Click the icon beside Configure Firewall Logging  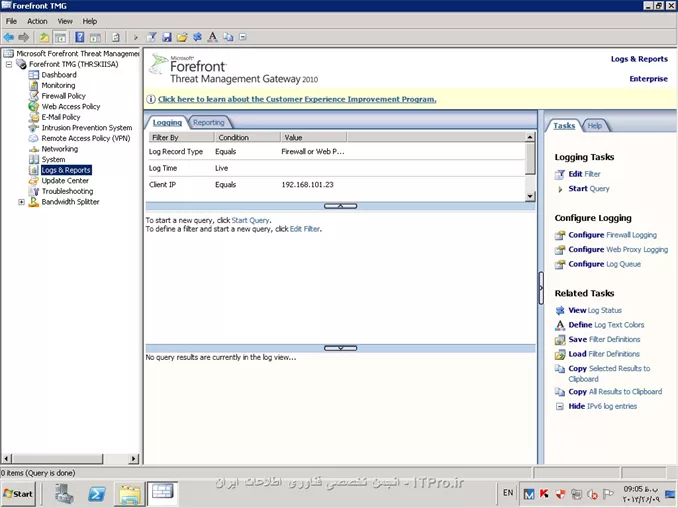[560, 235]
